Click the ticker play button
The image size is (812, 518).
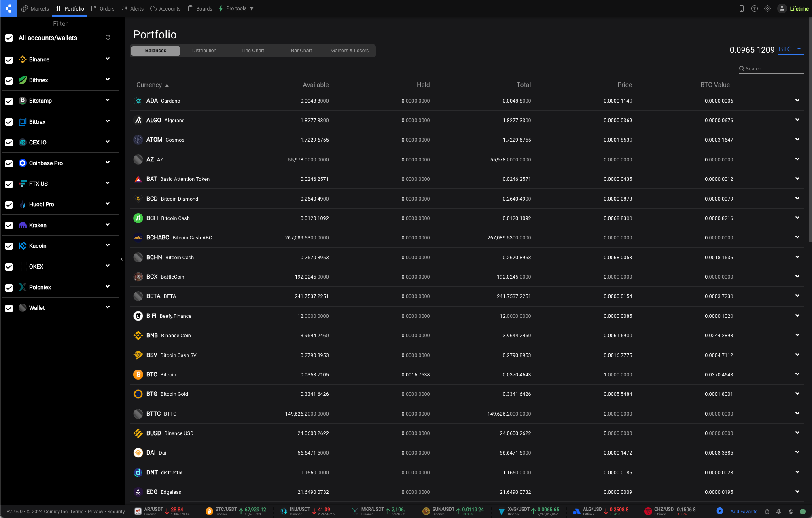pos(720,511)
